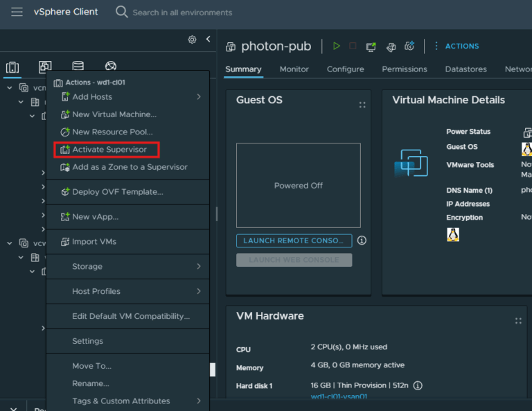Open the Permissions tab
Screen dimensions: 532x411
point(405,69)
